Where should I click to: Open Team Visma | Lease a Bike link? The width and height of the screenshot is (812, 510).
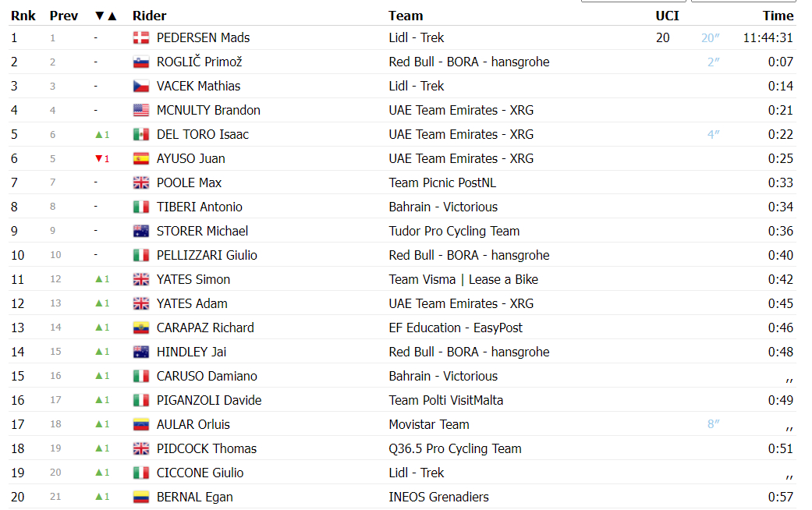pyautogui.click(x=463, y=280)
